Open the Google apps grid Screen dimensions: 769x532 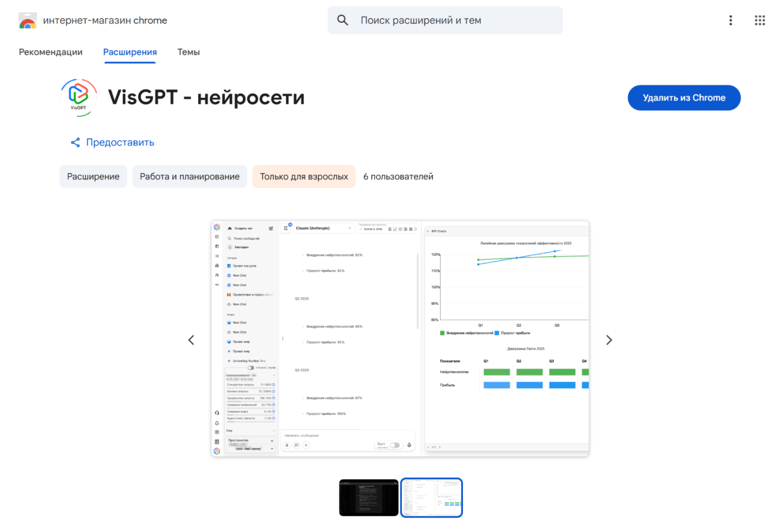click(760, 20)
